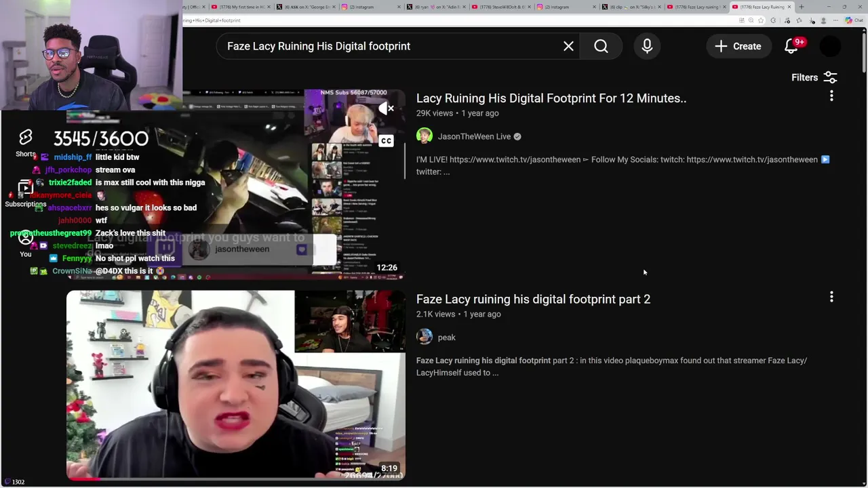Open 'Faze Lacy ruining his digital footprint part 2' title
This screenshot has height=488, width=868.
click(x=533, y=299)
